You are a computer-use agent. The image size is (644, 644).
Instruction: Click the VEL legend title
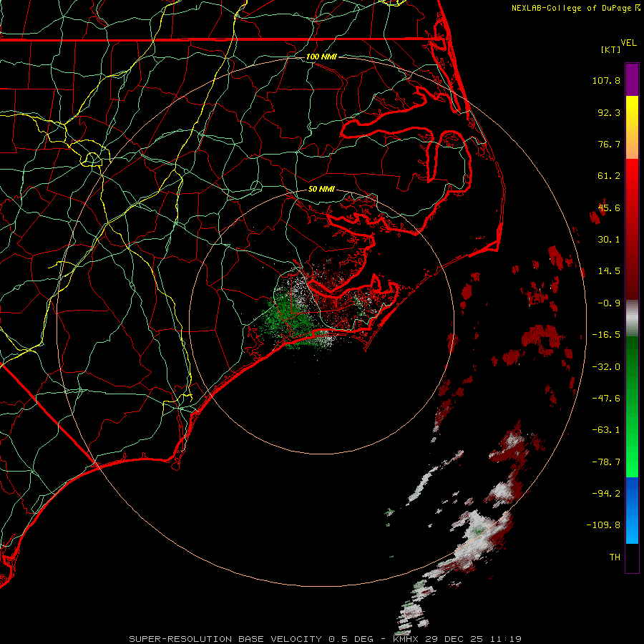pos(629,43)
